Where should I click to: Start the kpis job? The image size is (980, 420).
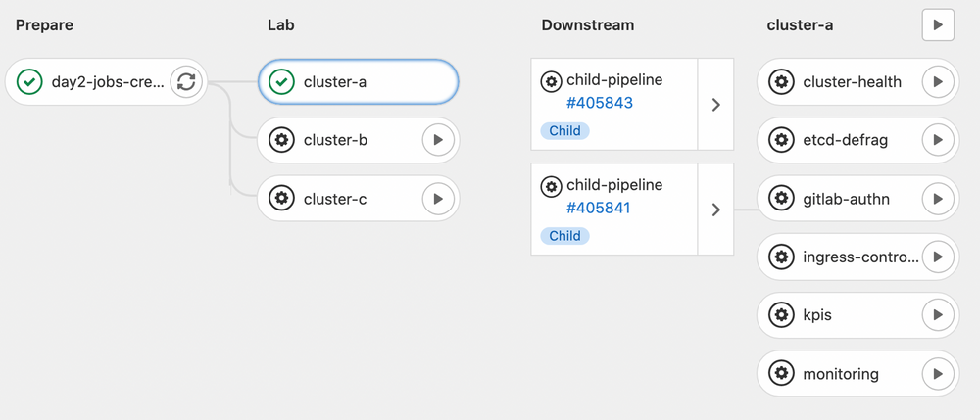click(x=938, y=315)
